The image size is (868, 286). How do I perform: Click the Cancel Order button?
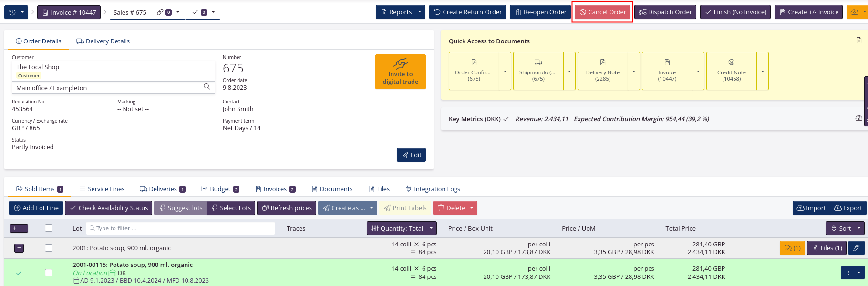pyautogui.click(x=602, y=12)
